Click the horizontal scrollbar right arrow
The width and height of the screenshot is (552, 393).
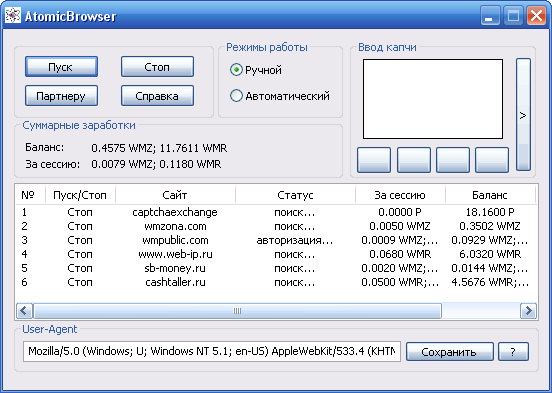pyautogui.click(x=528, y=311)
